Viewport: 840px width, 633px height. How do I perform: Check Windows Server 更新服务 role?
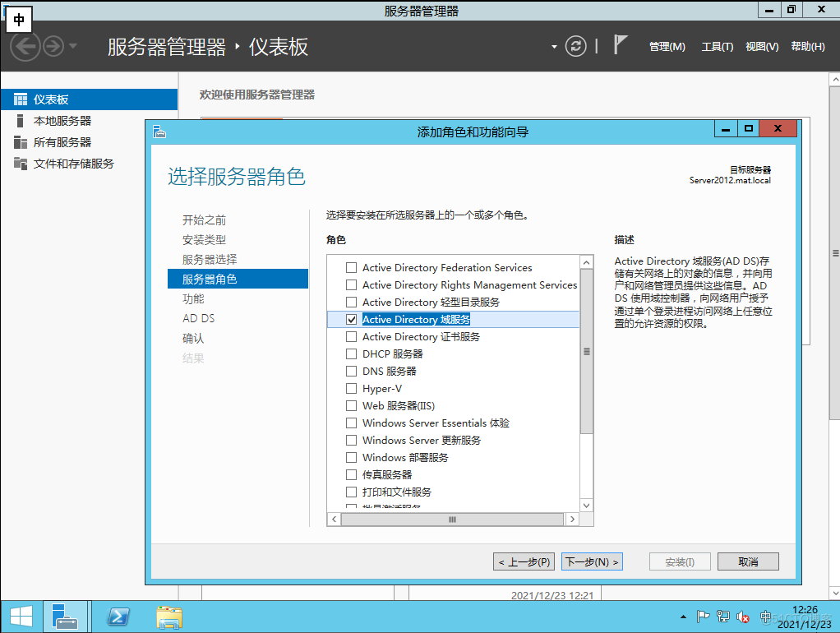(x=352, y=440)
